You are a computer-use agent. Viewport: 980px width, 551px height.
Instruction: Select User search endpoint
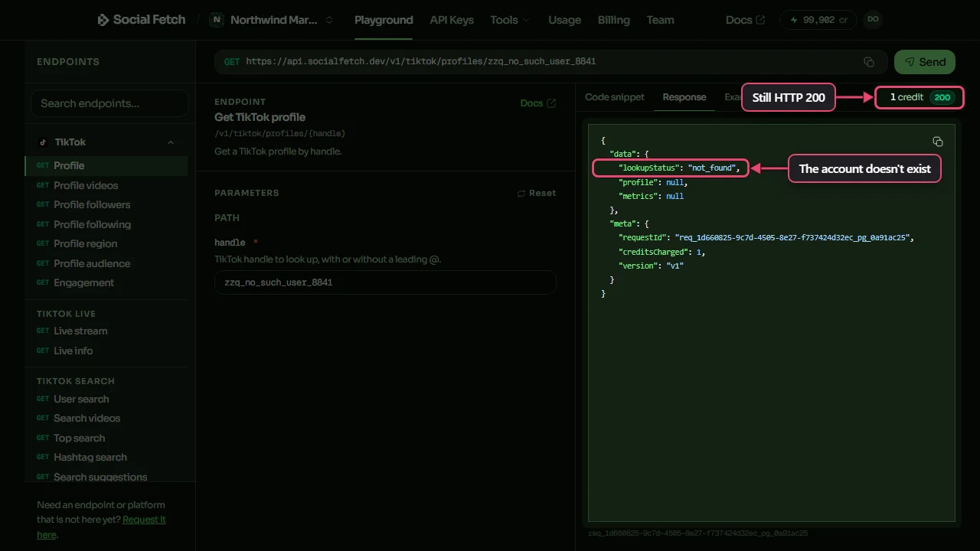tap(107, 399)
